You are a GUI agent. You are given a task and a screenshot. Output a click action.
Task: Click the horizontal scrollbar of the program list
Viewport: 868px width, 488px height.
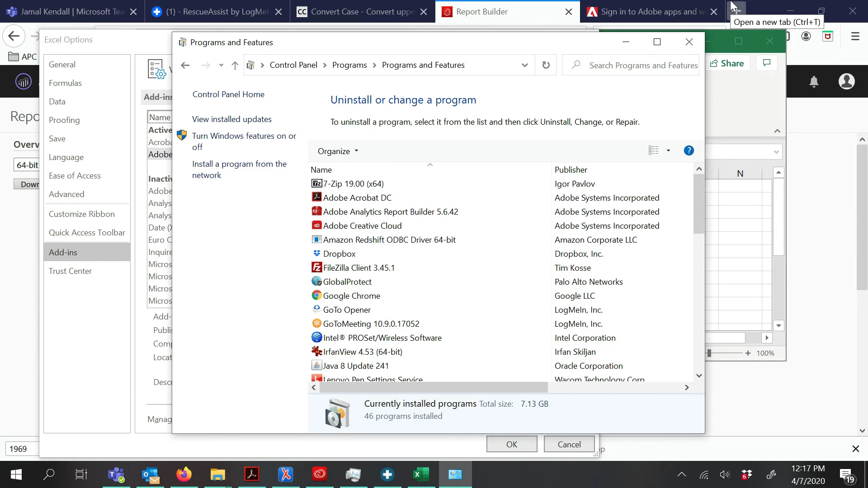pos(433,387)
